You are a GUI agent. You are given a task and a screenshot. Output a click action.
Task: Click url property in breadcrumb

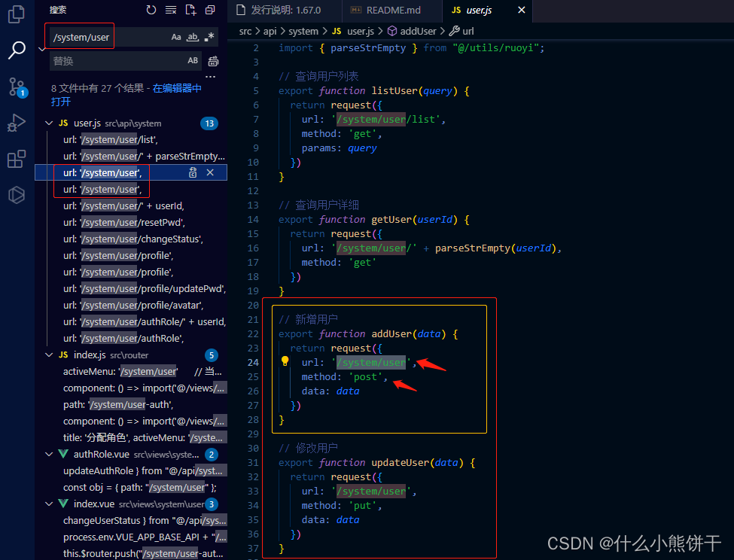pos(468,32)
